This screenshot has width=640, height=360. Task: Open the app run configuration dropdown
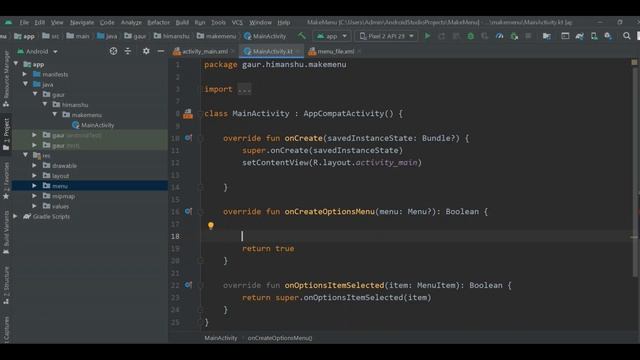(332, 36)
